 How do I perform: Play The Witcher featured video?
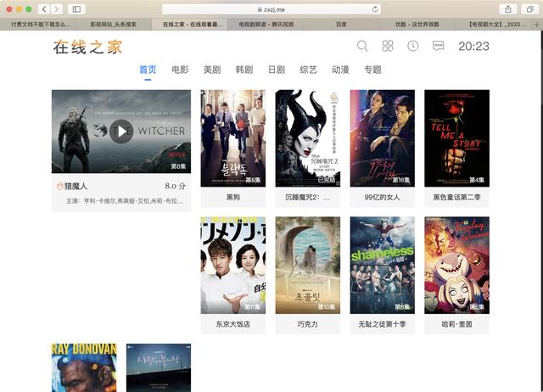tap(121, 132)
